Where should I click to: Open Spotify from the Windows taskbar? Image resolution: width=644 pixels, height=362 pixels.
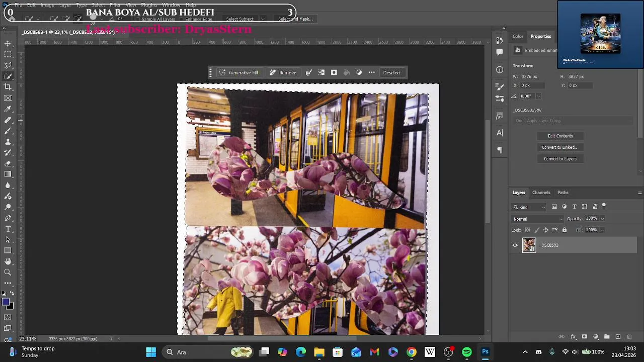467,352
